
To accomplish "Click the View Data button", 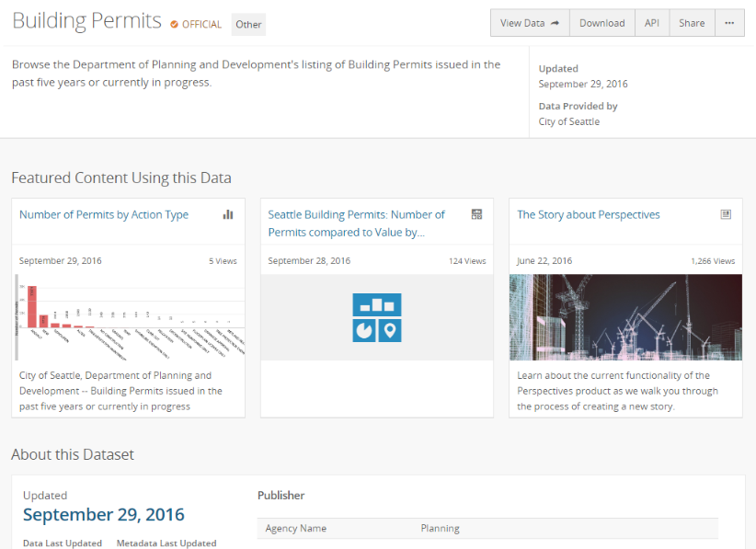I will pyautogui.click(x=530, y=23).
